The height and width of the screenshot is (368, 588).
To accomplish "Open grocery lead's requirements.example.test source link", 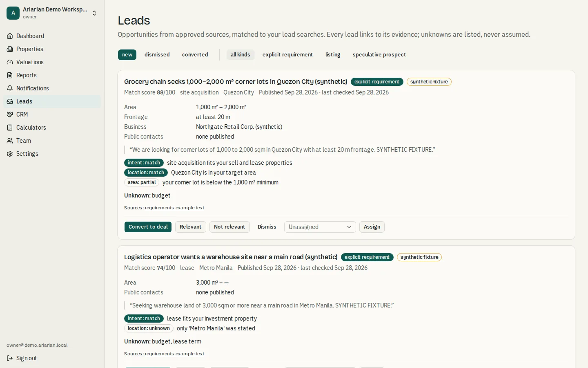I will coord(174,208).
